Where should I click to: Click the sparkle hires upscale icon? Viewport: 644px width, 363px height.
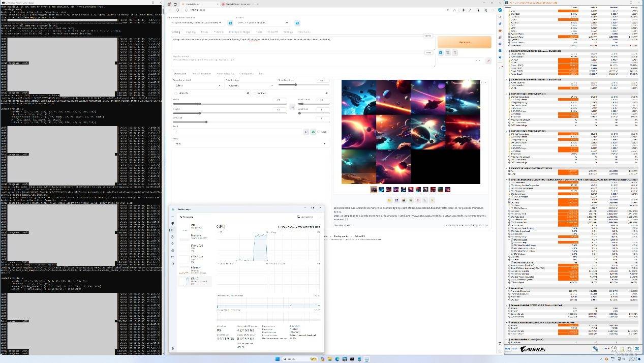point(432,200)
